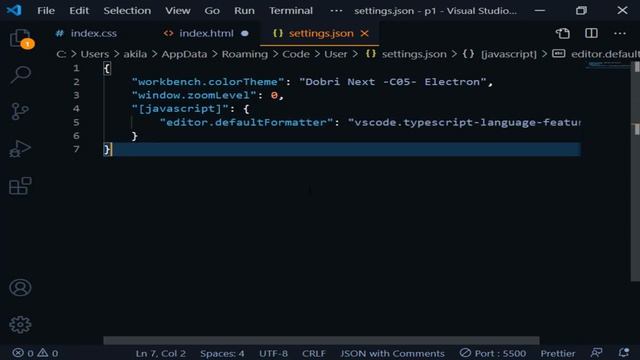Click the errors and warnings status indicator

[35, 353]
